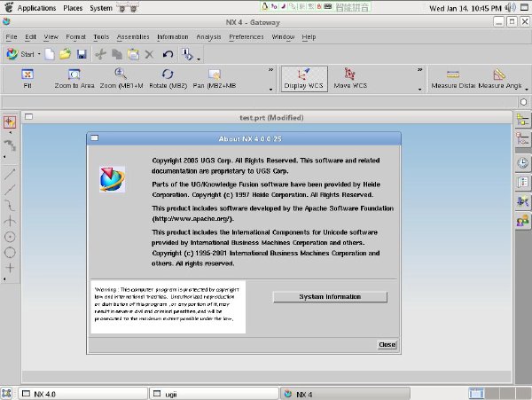Open the Measure toolbar options arrow
532x400 pixels.
point(527,90)
